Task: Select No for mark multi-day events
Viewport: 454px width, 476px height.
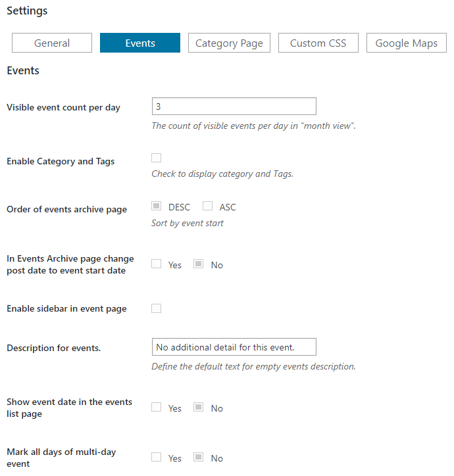Action: pos(199,457)
